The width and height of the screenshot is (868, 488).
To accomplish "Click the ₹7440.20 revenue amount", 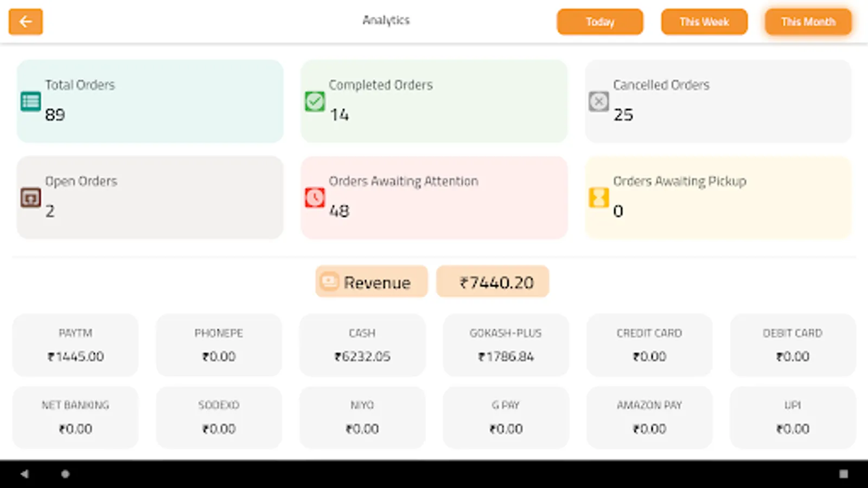I will (x=493, y=282).
